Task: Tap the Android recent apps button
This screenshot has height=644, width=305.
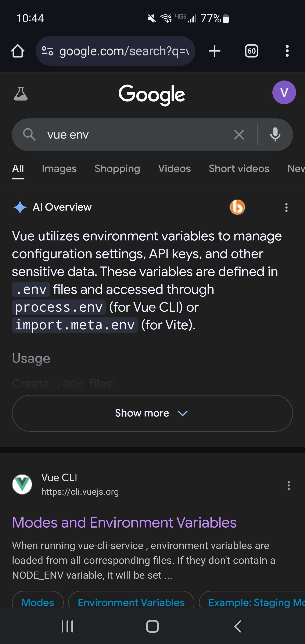Action: click(x=67, y=626)
